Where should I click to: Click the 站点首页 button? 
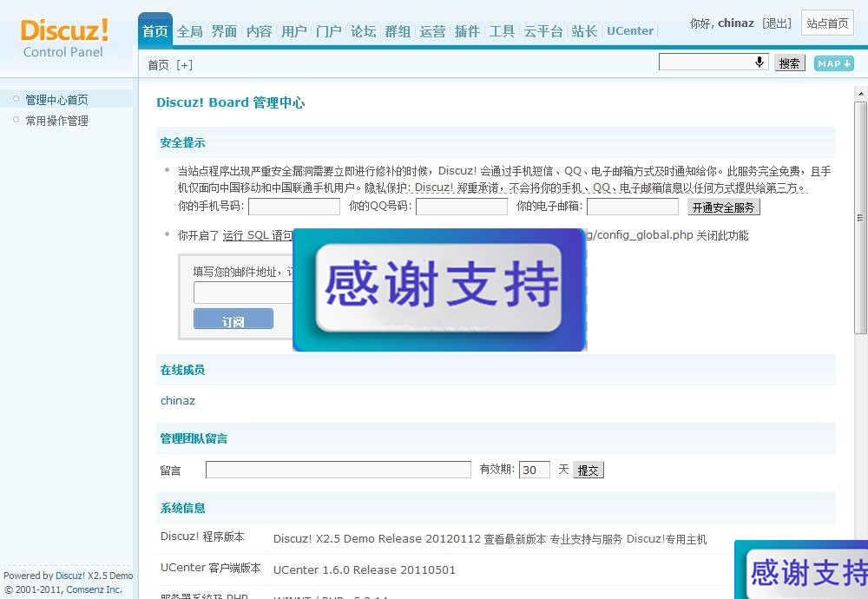tap(827, 23)
